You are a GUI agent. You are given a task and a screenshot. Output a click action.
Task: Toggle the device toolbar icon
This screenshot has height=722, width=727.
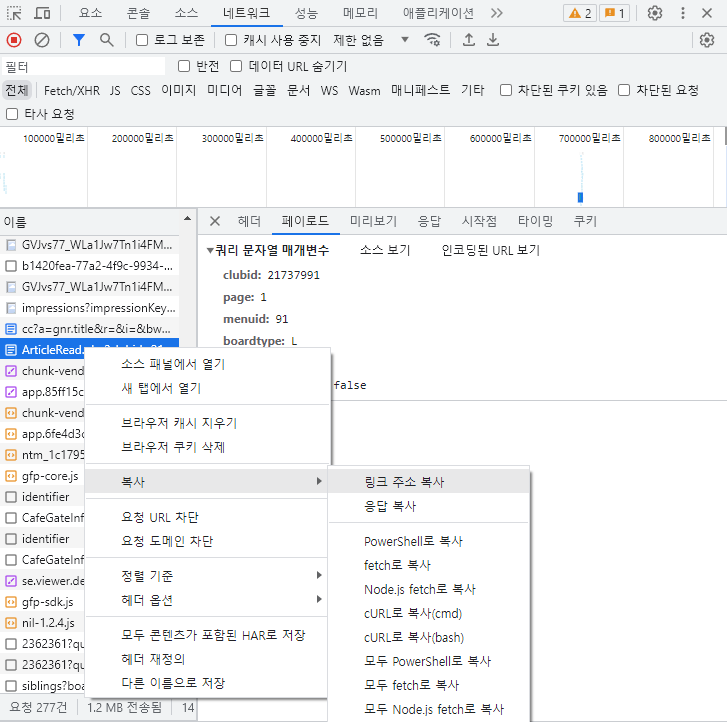pos(42,13)
